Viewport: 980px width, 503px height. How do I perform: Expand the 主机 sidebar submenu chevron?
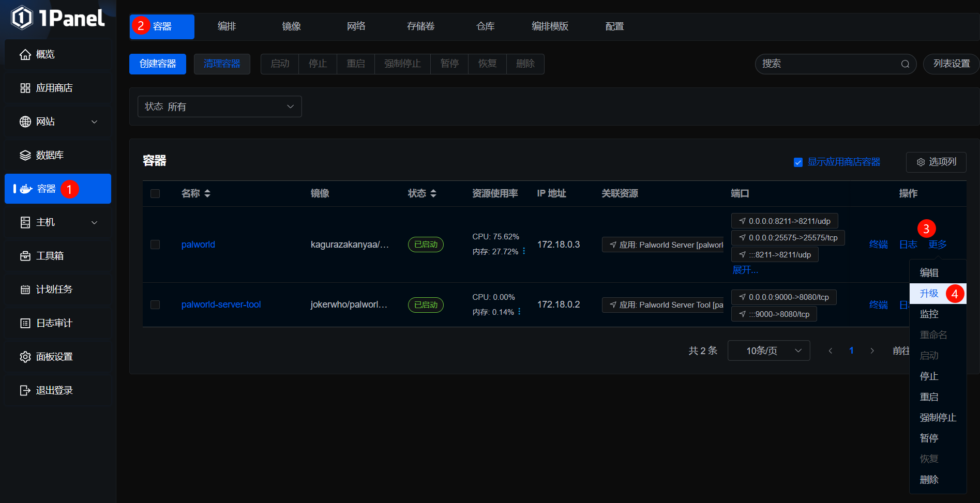point(94,222)
